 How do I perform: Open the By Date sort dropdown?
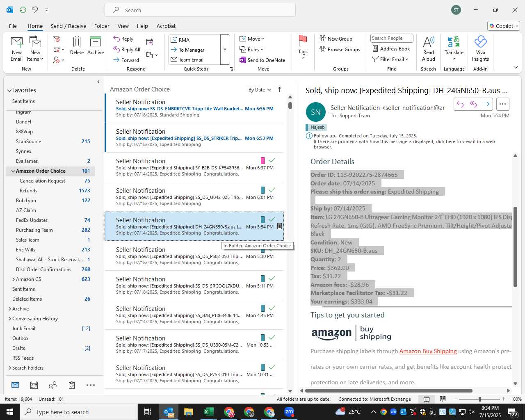coord(260,90)
